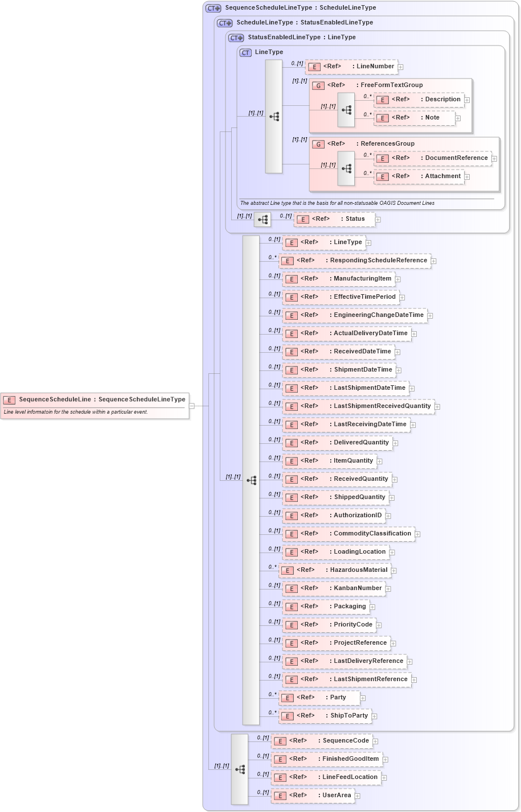
Task: Select the sequence compositor icon above SequenceCode
Action: pos(240,768)
